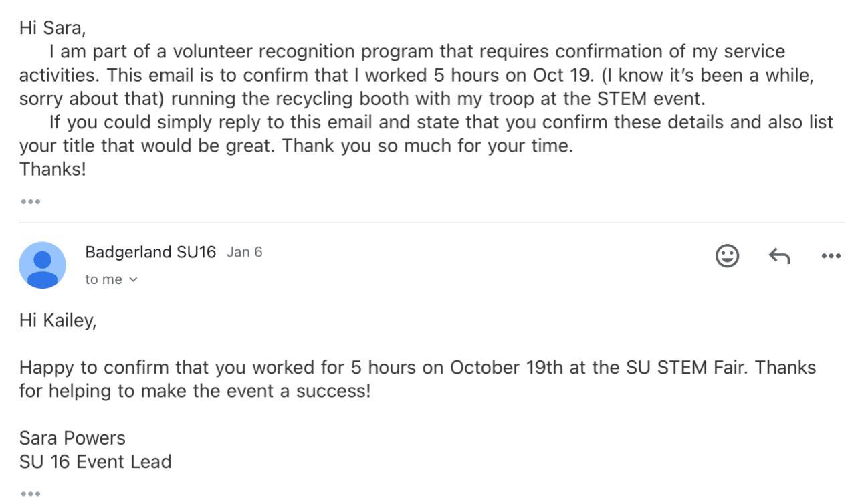Click the Badgerland SU16 sender avatar
The image size is (856, 504).
[x=42, y=265]
